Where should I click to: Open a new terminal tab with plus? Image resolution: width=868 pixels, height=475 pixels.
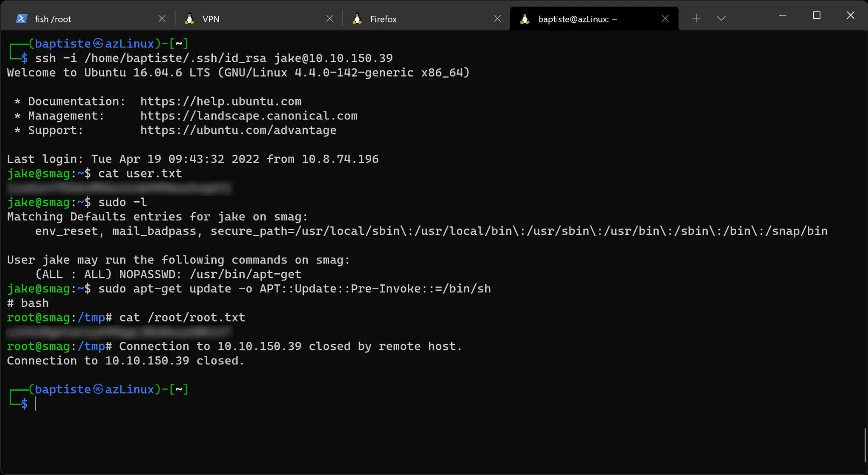pos(696,18)
